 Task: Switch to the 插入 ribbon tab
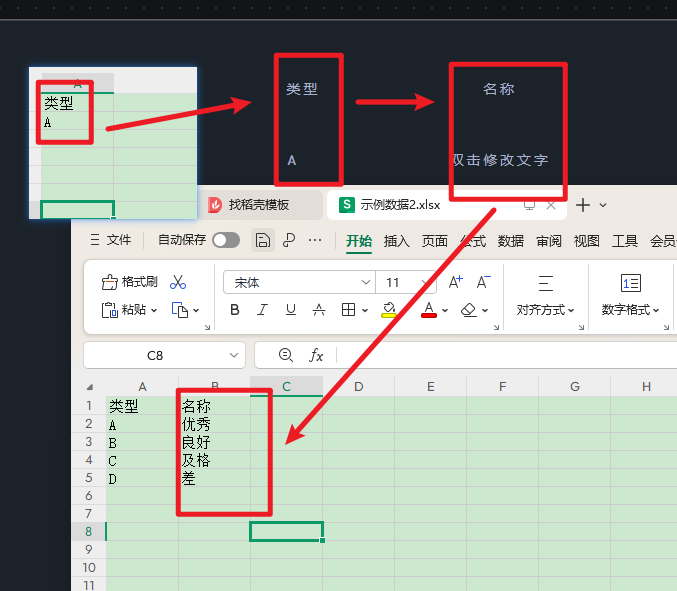(397, 240)
